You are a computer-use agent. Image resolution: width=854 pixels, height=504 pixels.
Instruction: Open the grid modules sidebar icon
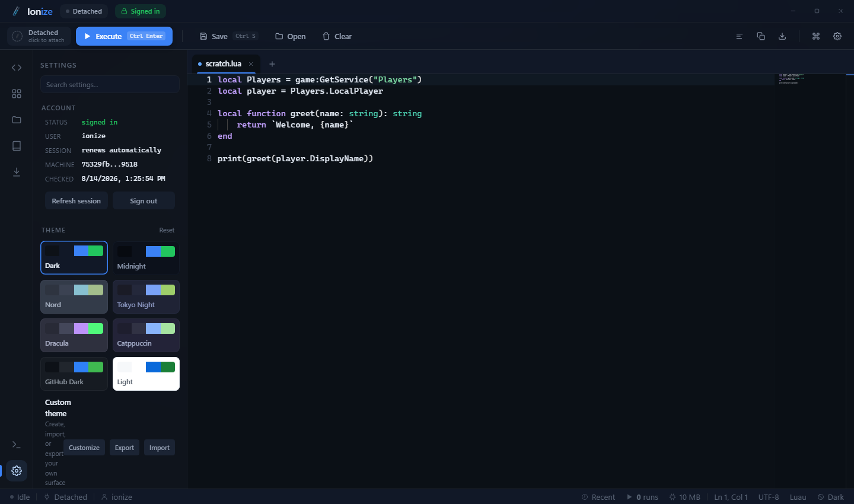pyautogui.click(x=17, y=94)
